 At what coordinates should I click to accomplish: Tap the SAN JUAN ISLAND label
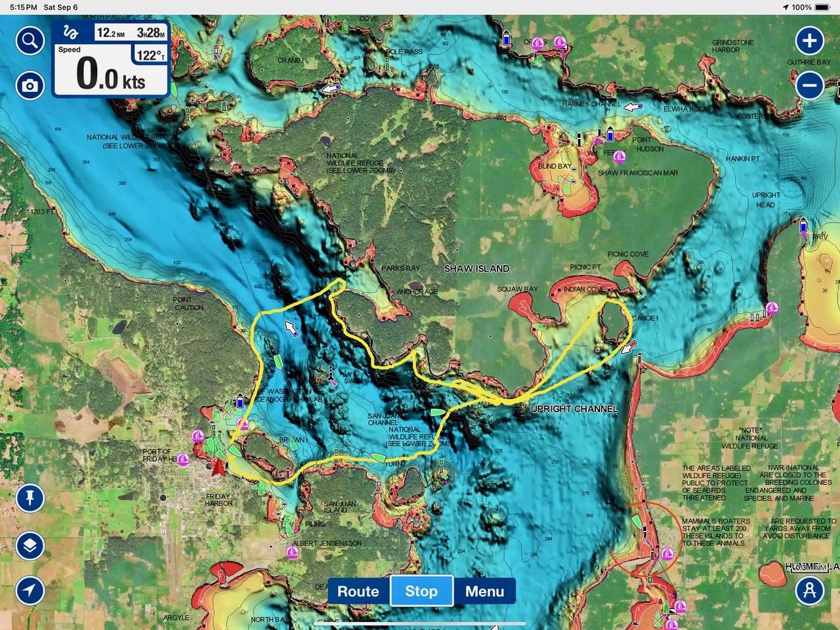click(340, 507)
